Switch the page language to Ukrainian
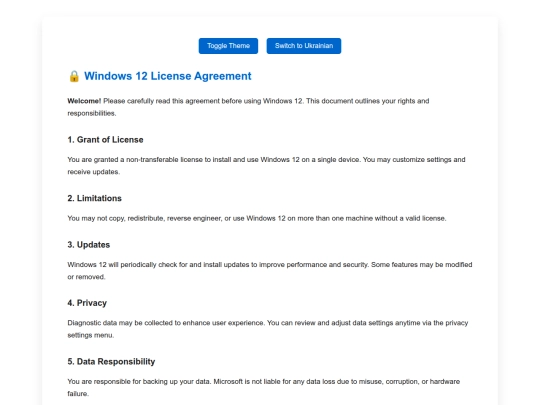Image resolution: width=540 pixels, height=405 pixels. [304, 46]
